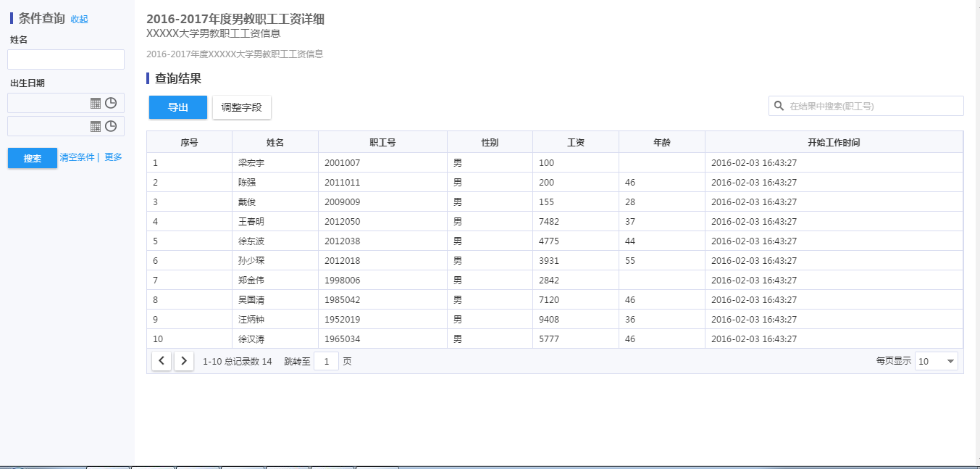Open clock time picker in first date field
The width and height of the screenshot is (980, 469).
point(111,104)
